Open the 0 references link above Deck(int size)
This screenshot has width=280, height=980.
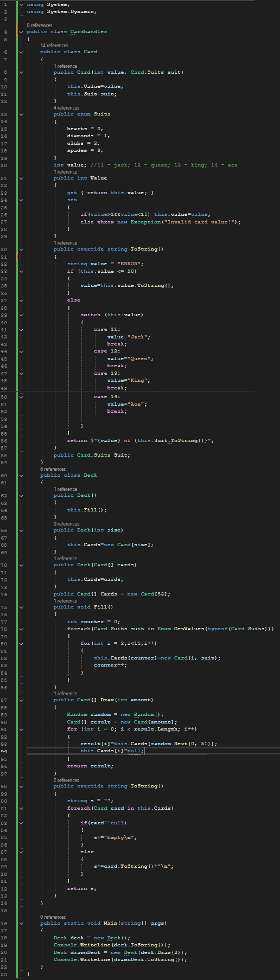point(66,524)
